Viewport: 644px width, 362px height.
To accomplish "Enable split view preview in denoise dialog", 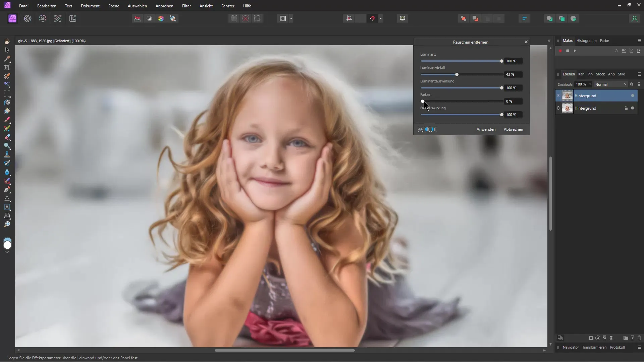I will tap(427, 129).
